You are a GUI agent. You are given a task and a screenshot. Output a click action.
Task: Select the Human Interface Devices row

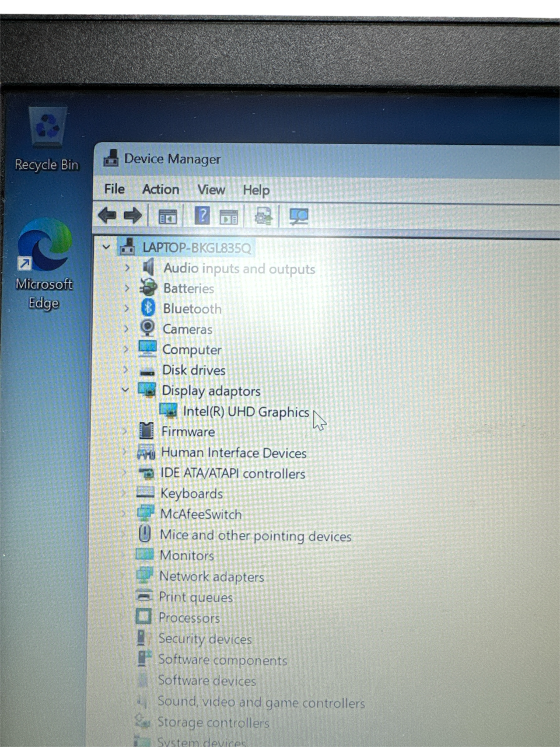pyautogui.click(x=233, y=453)
